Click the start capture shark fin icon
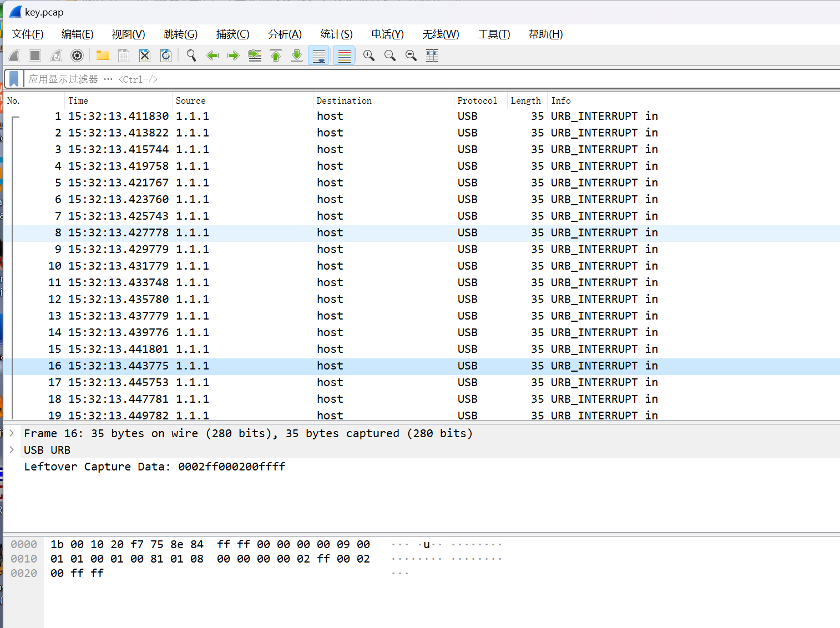 (x=14, y=55)
